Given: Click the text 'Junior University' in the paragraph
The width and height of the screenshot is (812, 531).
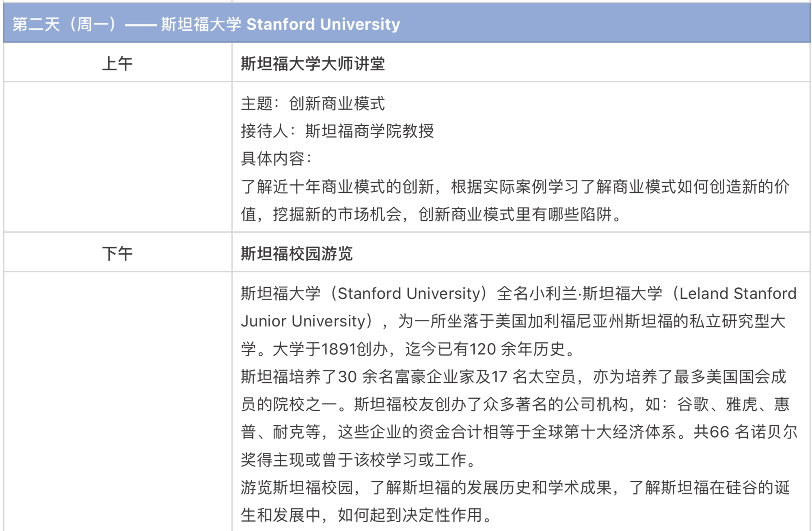Looking at the screenshot, I should point(303,321).
